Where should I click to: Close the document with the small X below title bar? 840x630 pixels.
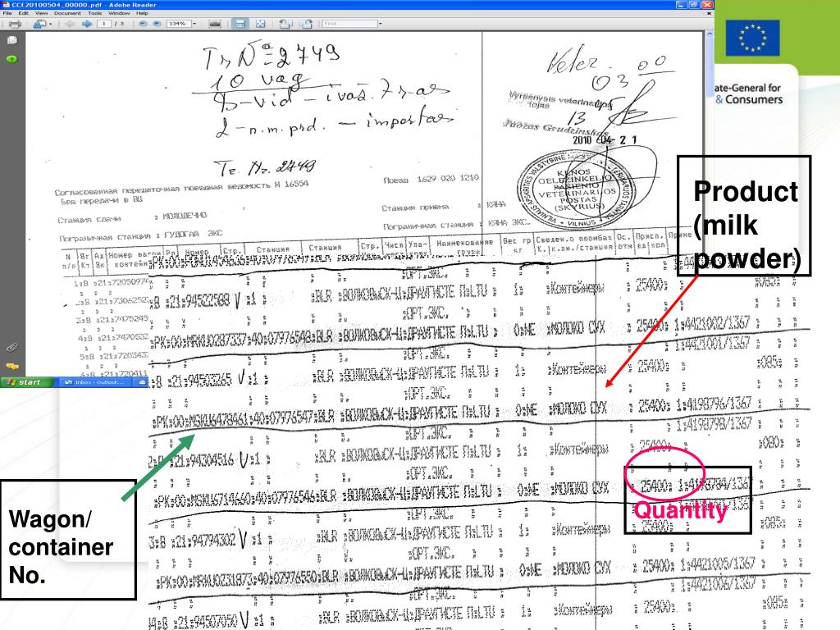click(710, 13)
